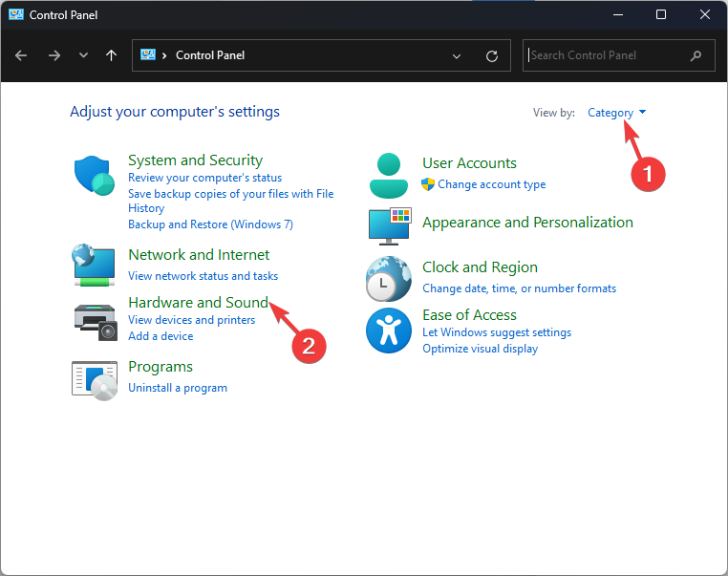Open Backup and Restore (Windows 7)

point(211,224)
